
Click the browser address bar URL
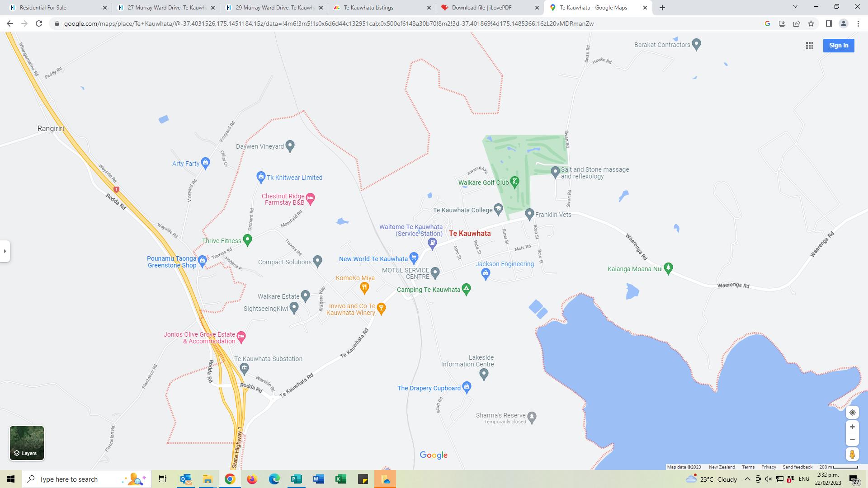[x=329, y=23]
